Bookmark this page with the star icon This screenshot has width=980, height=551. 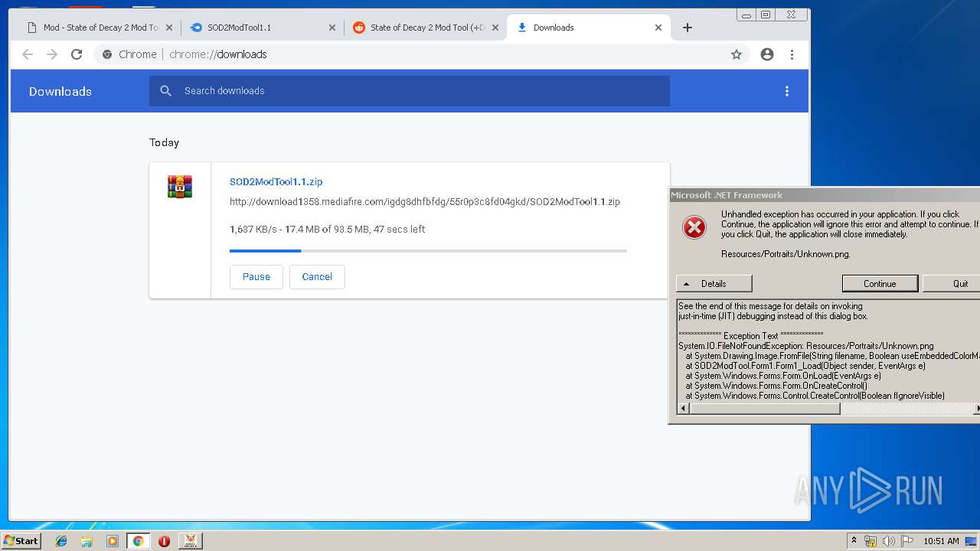point(737,54)
